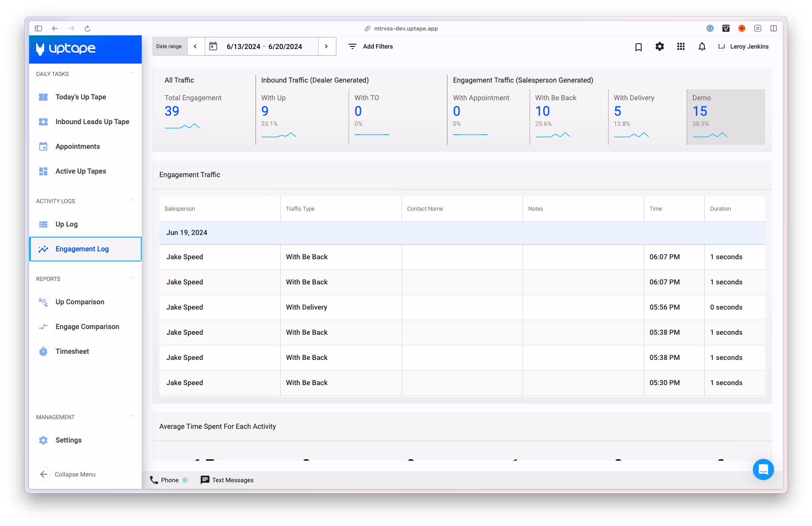
Task: Reload page with browser refresh icon
Action: [87, 29]
